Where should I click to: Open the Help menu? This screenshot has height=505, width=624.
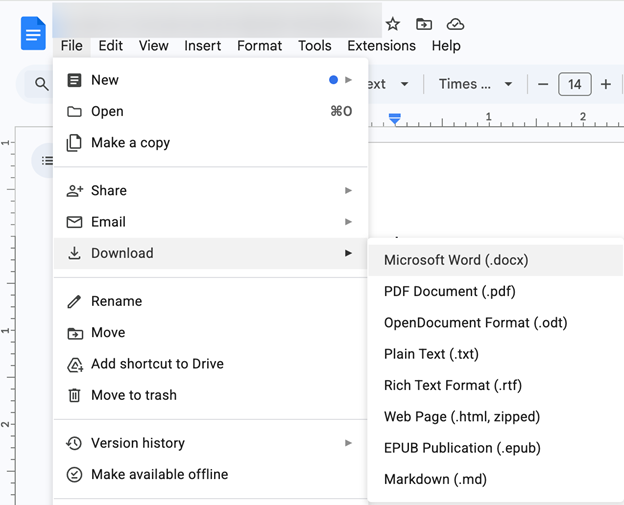(446, 46)
